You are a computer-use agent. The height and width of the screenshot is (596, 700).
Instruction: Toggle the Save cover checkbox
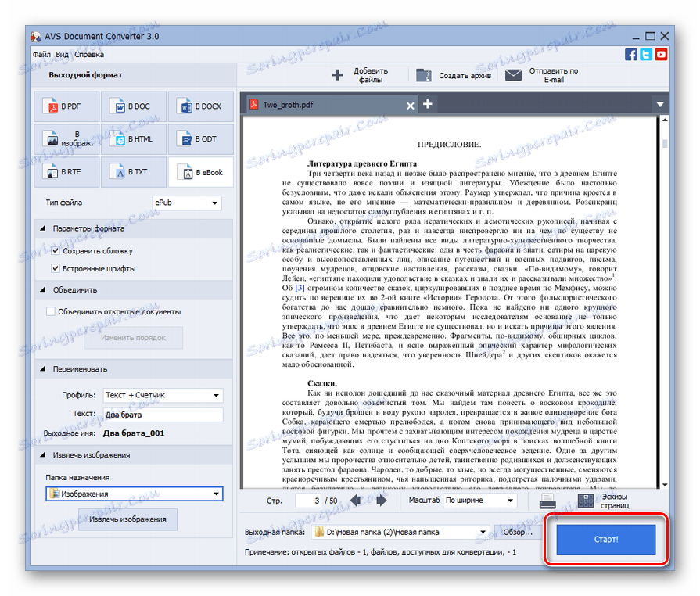point(56,251)
